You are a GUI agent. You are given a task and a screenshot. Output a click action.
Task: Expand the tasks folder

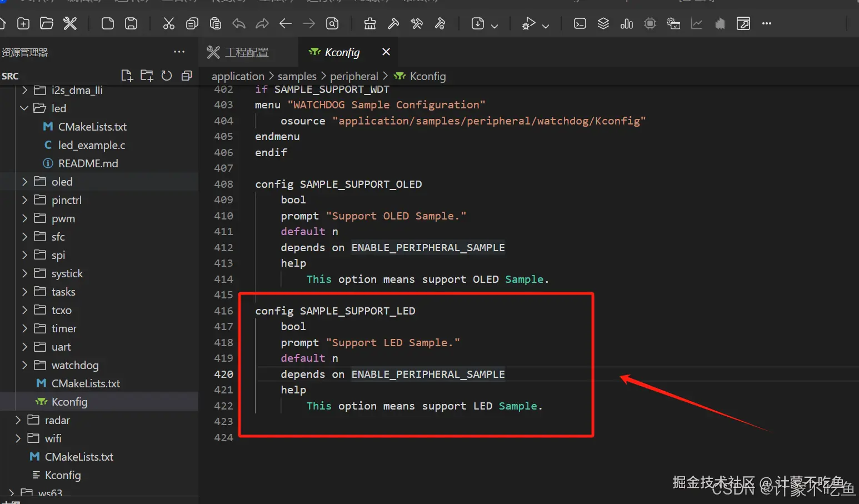tap(24, 292)
